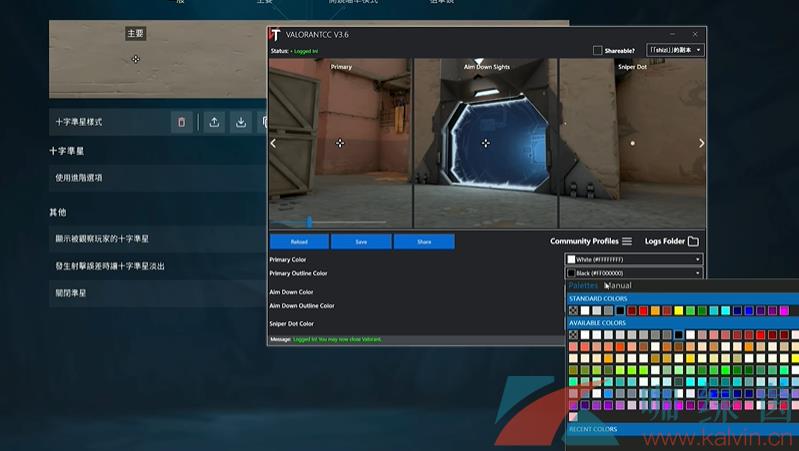The width and height of the screenshot is (799, 451).
Task: Pick orange swatch in Standard Colors
Action: click(655, 310)
